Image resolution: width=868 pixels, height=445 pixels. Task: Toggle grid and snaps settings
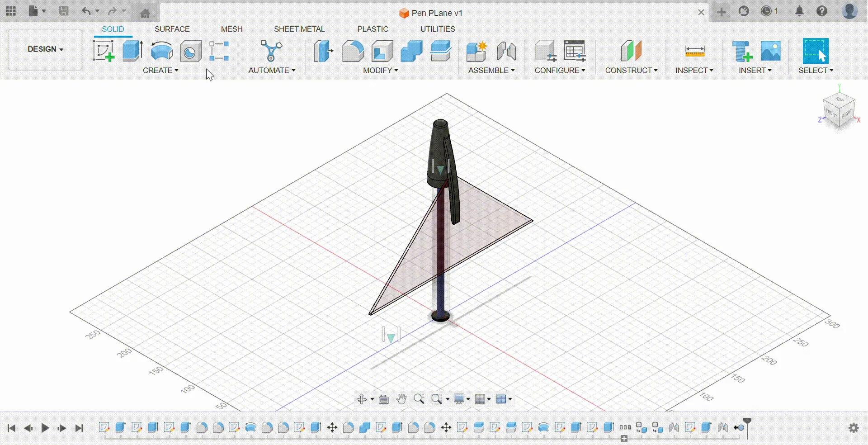coord(480,399)
